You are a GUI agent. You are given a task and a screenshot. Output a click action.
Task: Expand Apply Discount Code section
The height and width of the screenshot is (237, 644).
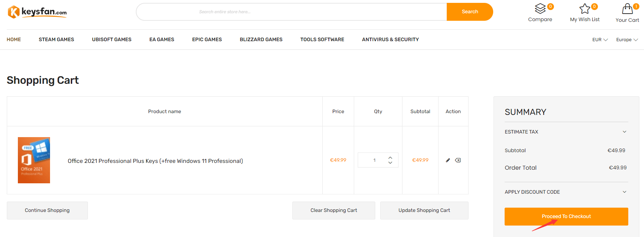pyautogui.click(x=566, y=192)
